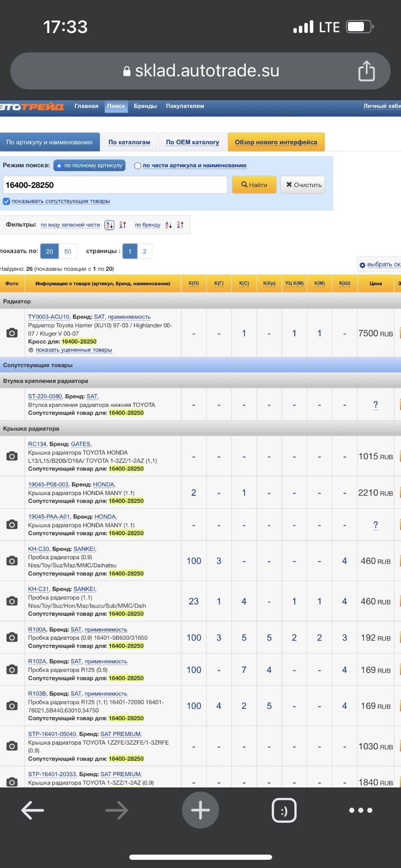Open 'по бренду' filter
401x868 pixels.
[x=147, y=225]
